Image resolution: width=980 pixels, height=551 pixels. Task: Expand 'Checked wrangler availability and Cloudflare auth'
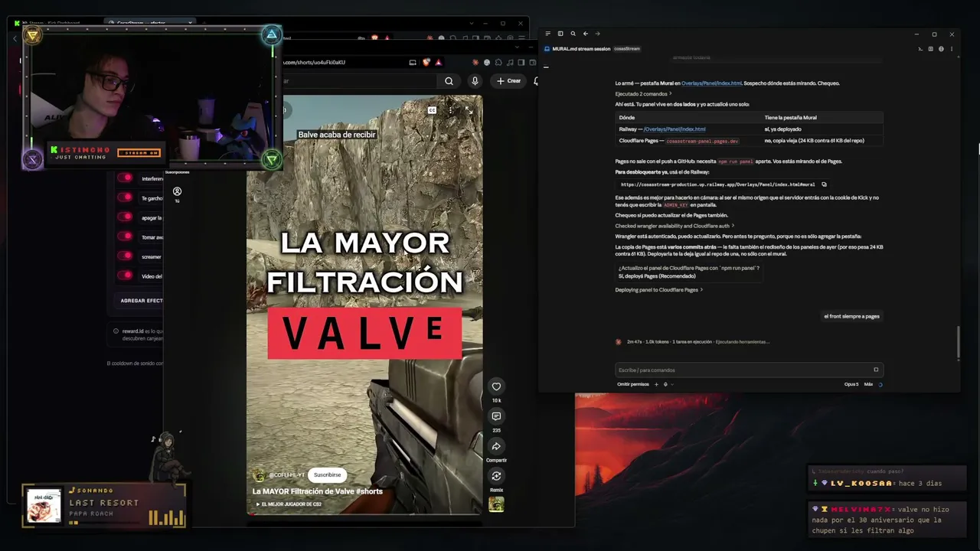coord(675,226)
